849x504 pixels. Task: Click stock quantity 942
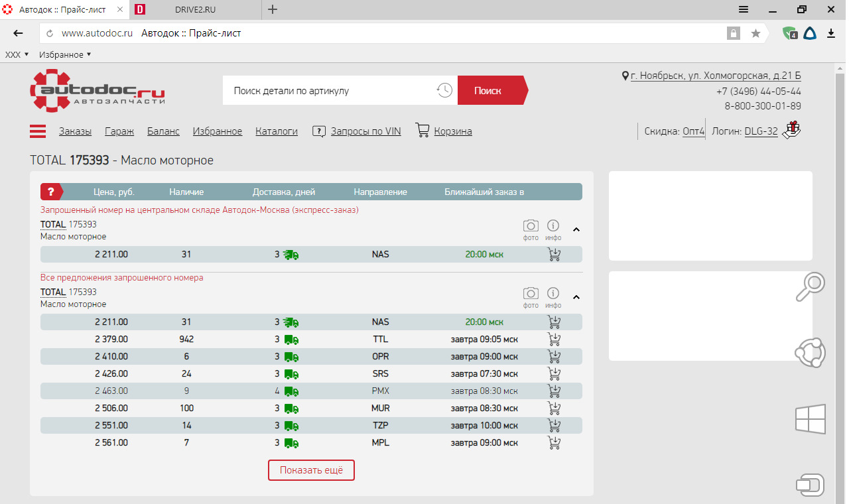(x=186, y=339)
